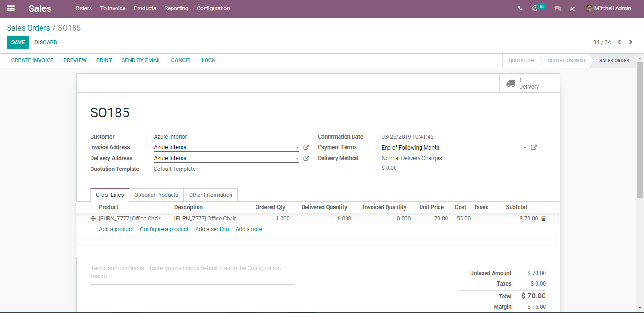644x313 pixels.
Task: Expand the Invoice Address dropdown
Action: point(297,147)
